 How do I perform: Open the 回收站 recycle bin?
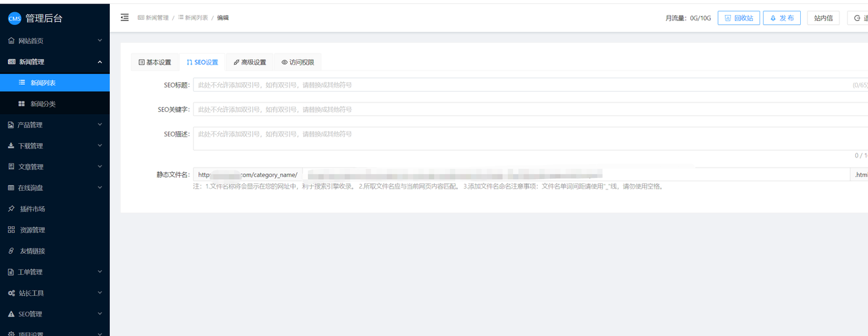pyautogui.click(x=738, y=18)
